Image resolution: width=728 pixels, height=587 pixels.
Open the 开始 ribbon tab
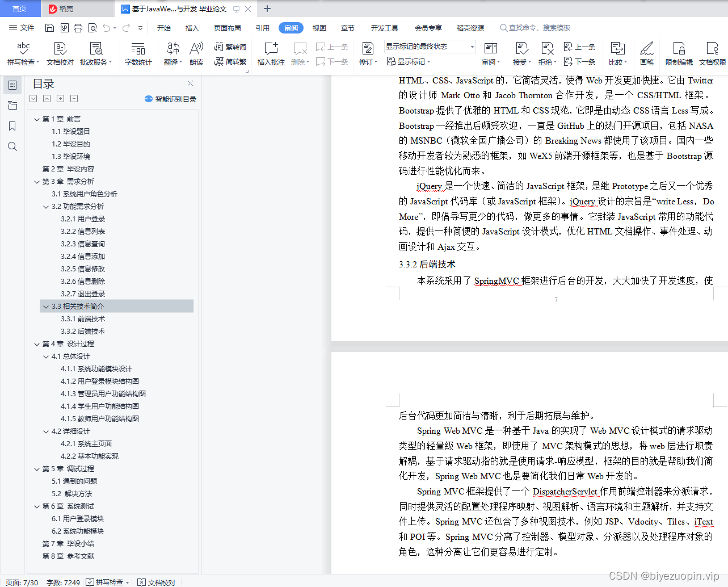[164, 28]
